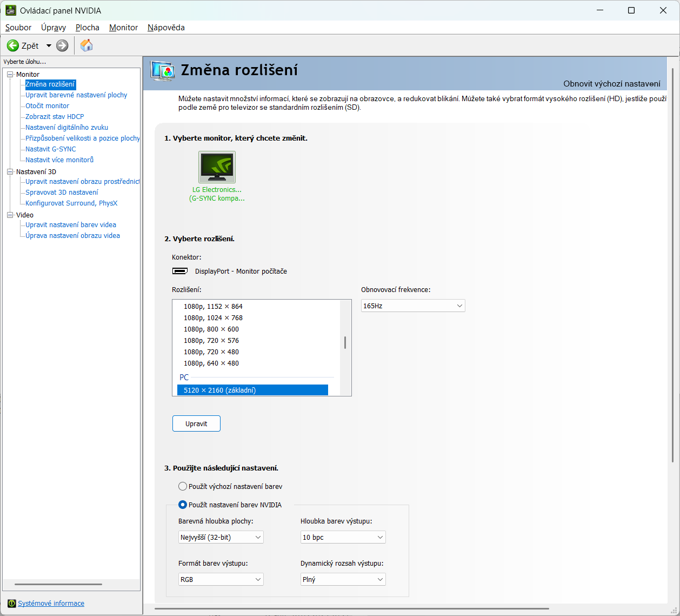Select resolution 1080p, 720 × 576
680x616 pixels.
tap(211, 340)
